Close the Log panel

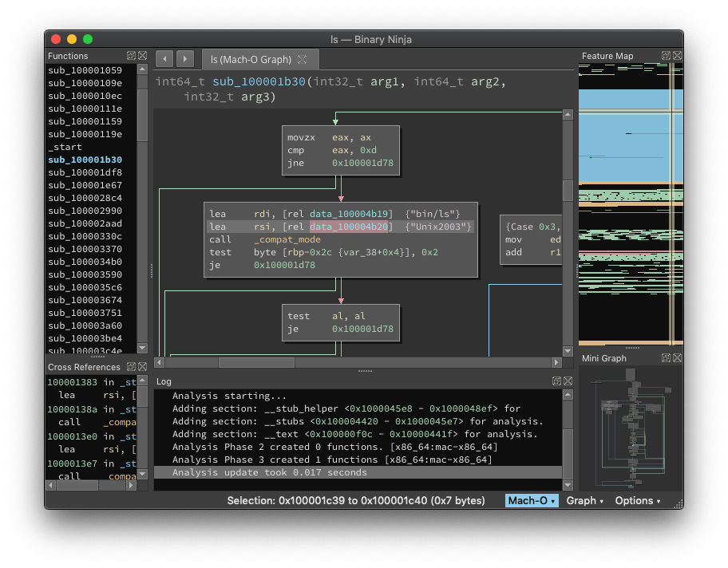tap(568, 381)
